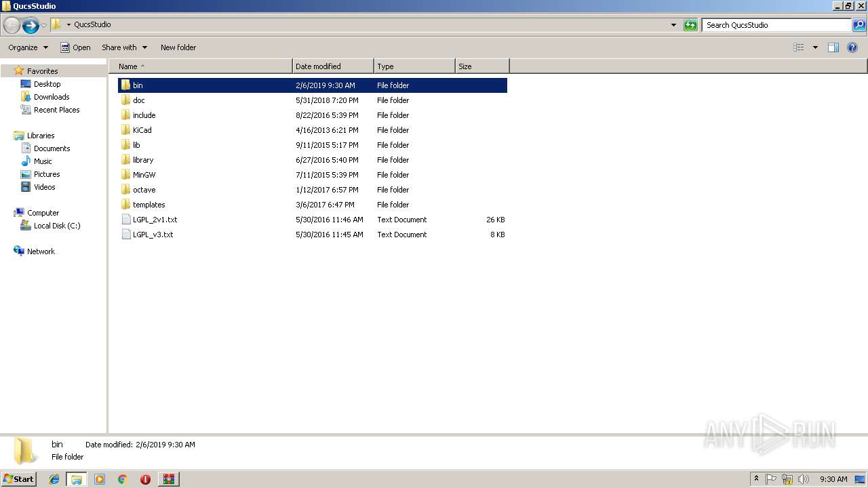Click the Back navigation arrow
The height and width of the screenshot is (488, 868).
(12, 26)
